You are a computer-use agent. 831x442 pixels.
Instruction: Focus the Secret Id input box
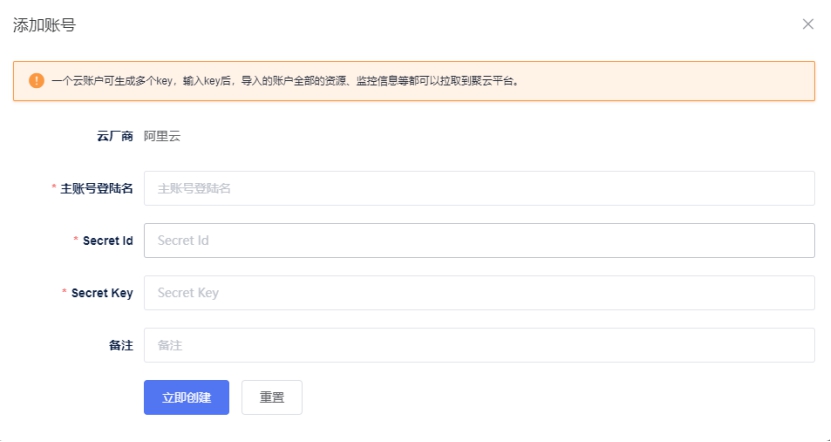pyautogui.click(x=479, y=240)
